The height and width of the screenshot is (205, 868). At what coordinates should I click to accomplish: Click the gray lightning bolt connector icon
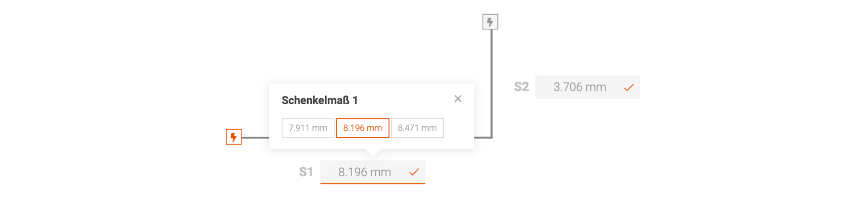(490, 22)
